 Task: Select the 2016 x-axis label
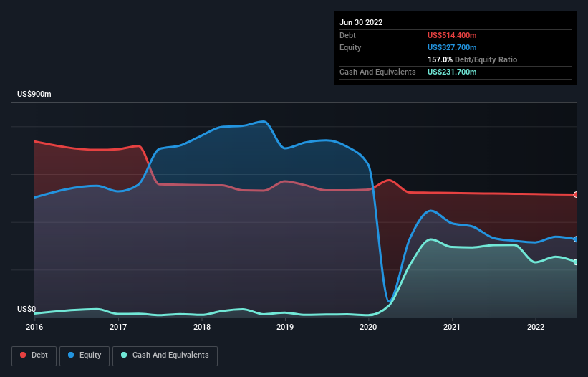[34, 327]
